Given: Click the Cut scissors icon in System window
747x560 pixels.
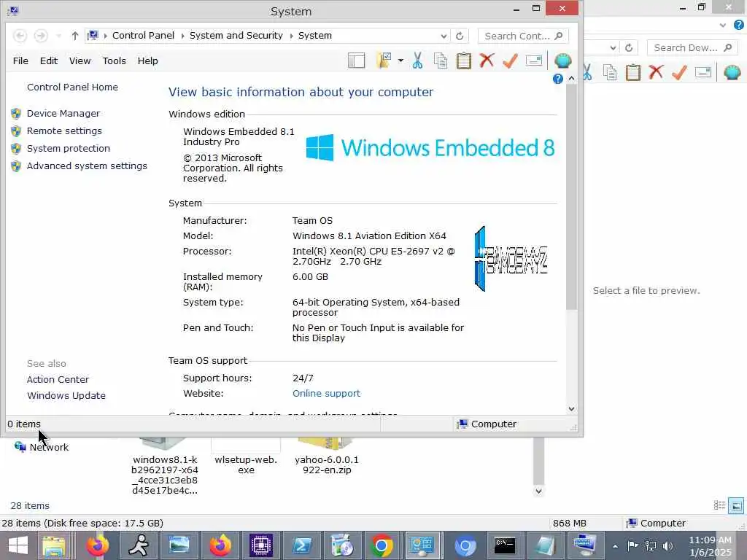Looking at the screenshot, I should click(417, 61).
